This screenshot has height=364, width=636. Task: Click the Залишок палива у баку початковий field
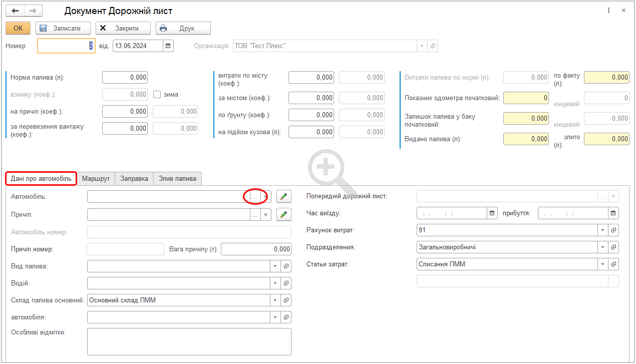[526, 119]
